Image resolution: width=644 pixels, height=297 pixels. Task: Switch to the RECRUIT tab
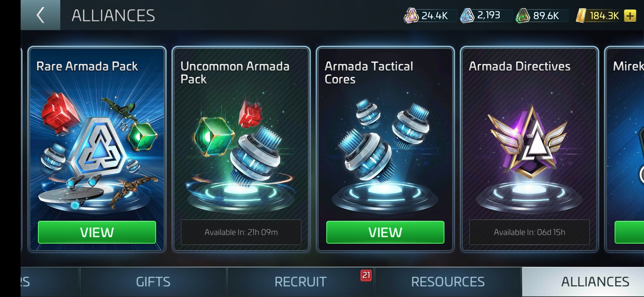pos(301,282)
